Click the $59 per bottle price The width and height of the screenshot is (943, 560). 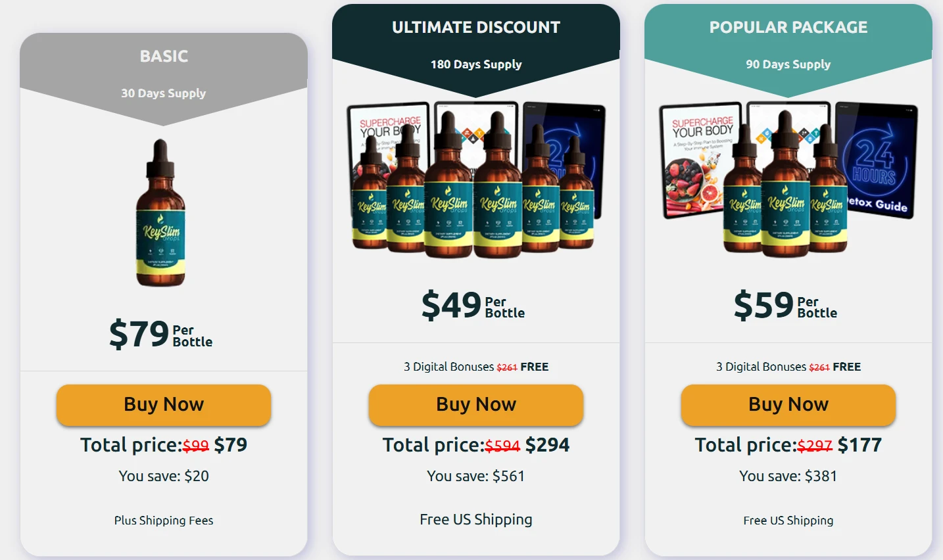pos(786,306)
